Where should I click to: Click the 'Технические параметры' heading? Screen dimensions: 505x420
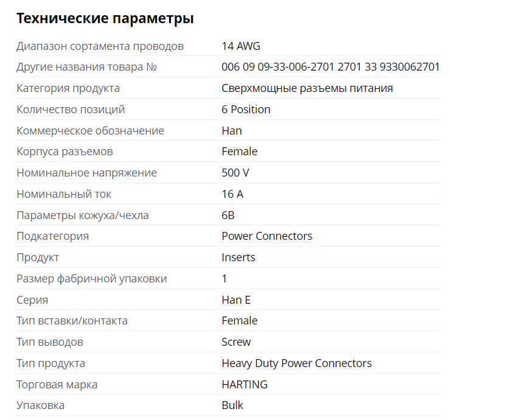105,19
